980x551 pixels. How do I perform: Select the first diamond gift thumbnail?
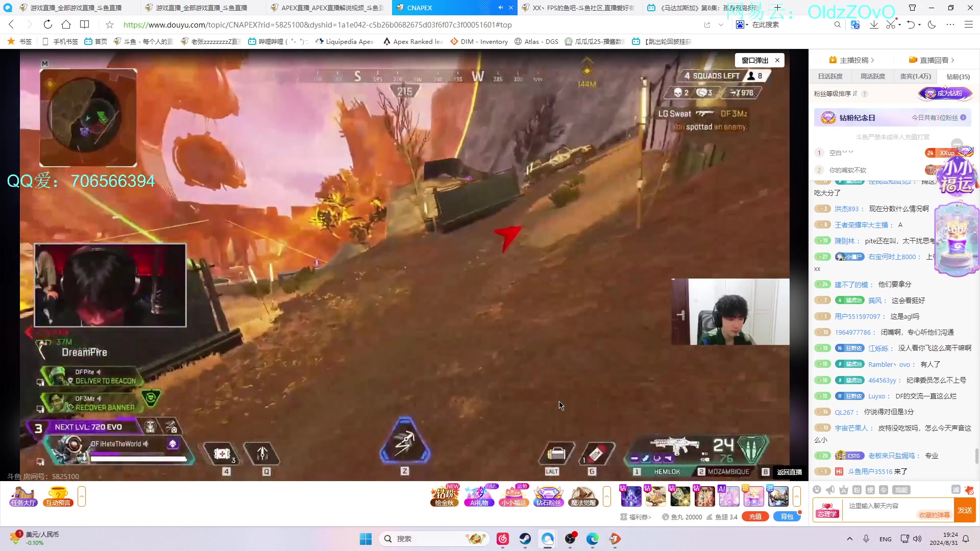pyautogui.click(x=630, y=496)
